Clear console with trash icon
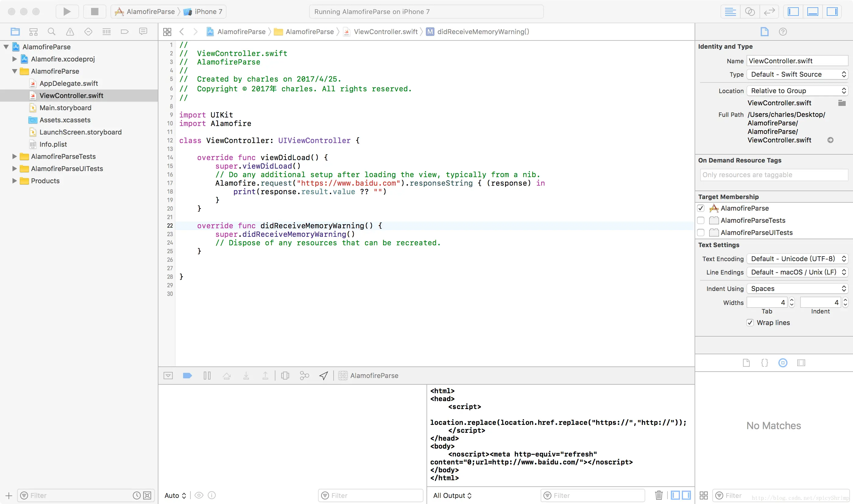853x504 pixels. coord(659,495)
